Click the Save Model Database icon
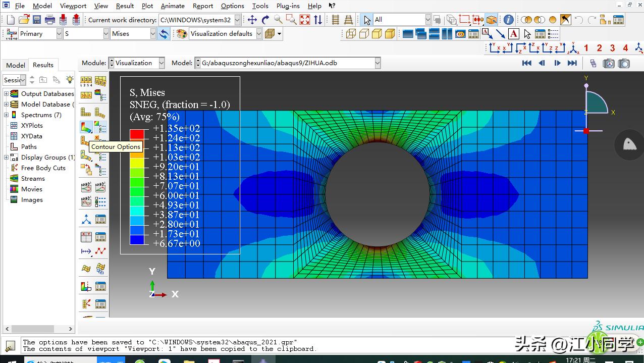The width and height of the screenshot is (644, 363). tap(37, 20)
